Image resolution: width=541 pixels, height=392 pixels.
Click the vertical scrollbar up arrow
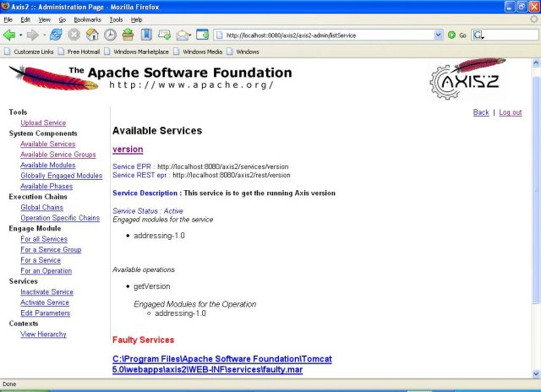[536, 63]
